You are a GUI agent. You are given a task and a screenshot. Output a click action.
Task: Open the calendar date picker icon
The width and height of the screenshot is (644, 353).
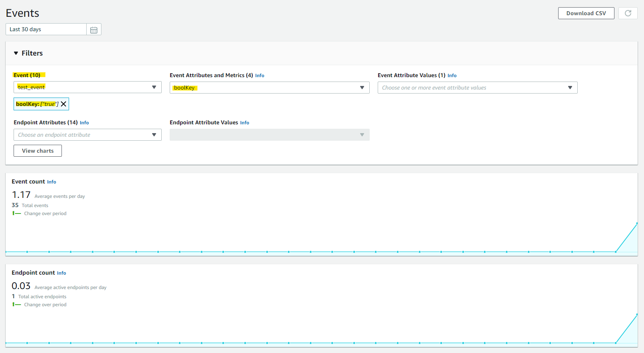tap(94, 30)
